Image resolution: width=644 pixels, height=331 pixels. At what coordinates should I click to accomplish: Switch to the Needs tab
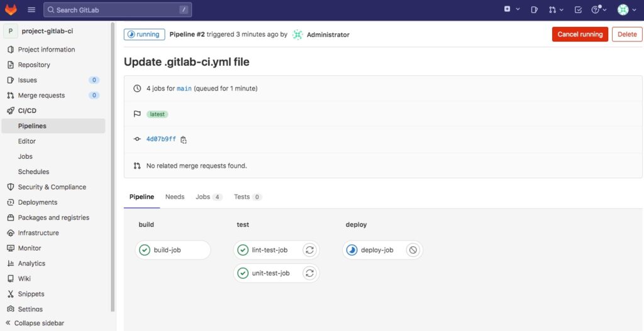coord(175,197)
